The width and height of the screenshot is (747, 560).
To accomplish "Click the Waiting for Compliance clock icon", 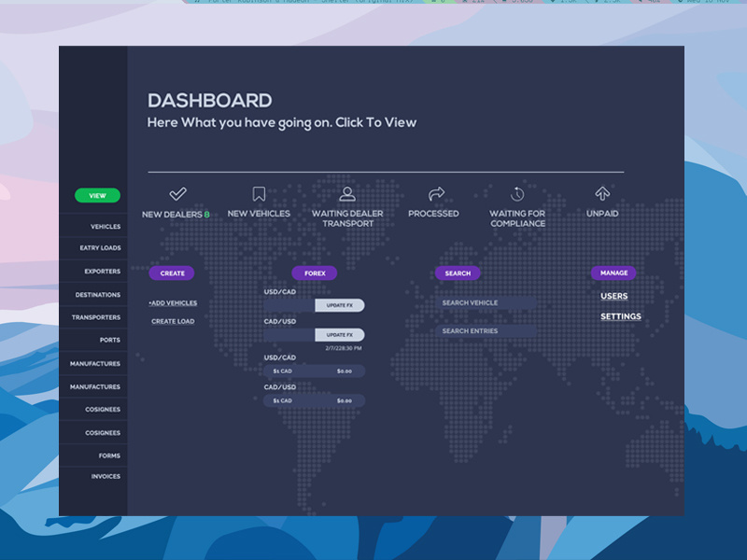I will (x=517, y=194).
